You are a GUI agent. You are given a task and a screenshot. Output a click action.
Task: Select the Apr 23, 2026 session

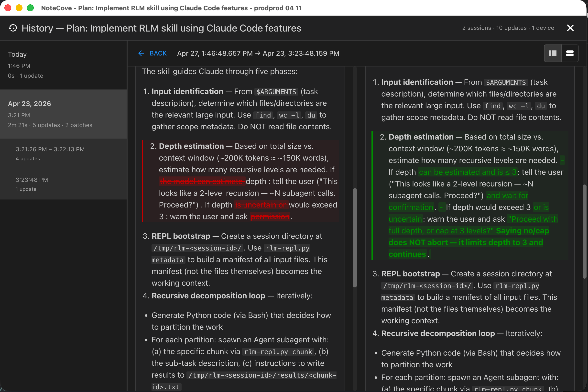[x=64, y=114]
